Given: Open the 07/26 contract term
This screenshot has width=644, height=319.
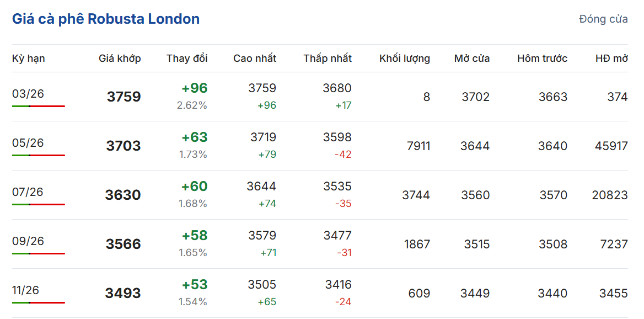Looking at the screenshot, I should pyautogui.click(x=28, y=192).
